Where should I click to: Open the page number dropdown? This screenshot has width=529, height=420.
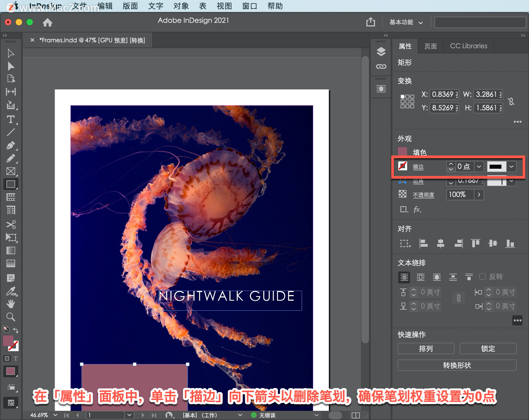[129, 415]
